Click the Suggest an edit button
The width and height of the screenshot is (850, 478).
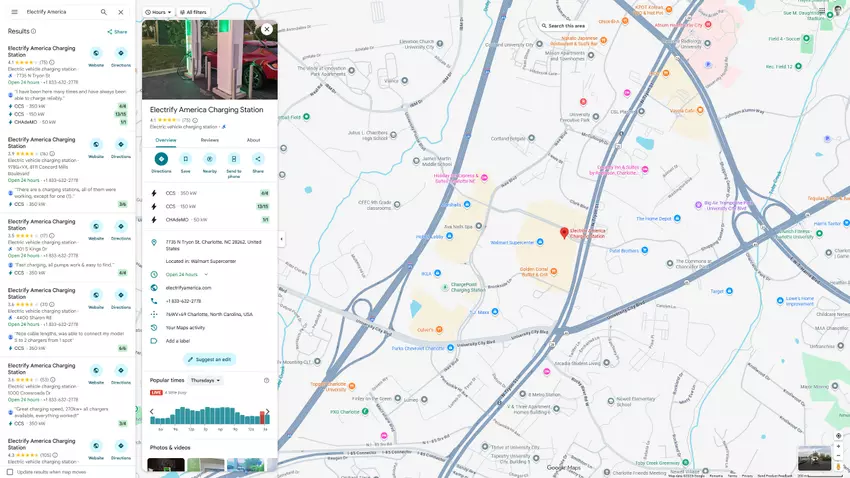pos(209,359)
